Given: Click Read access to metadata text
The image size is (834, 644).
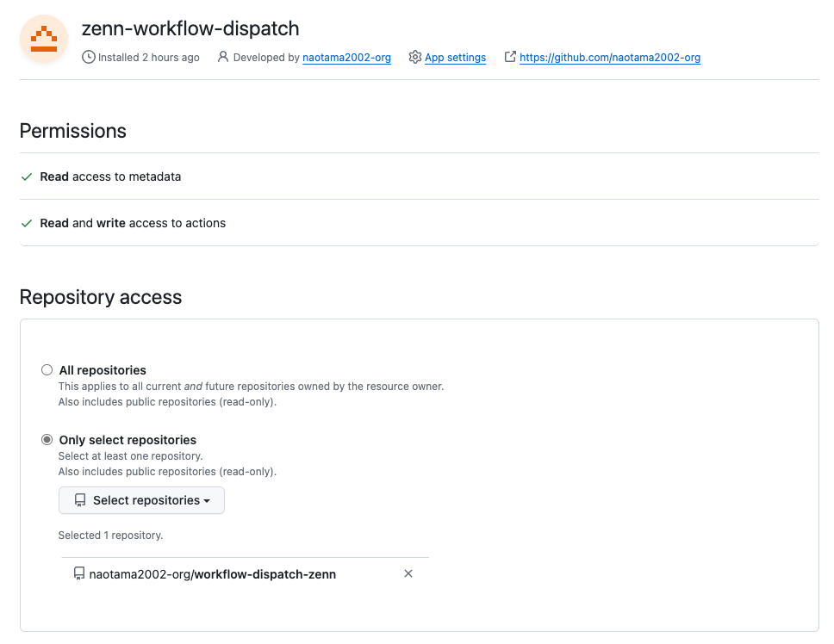Looking at the screenshot, I should tap(110, 176).
